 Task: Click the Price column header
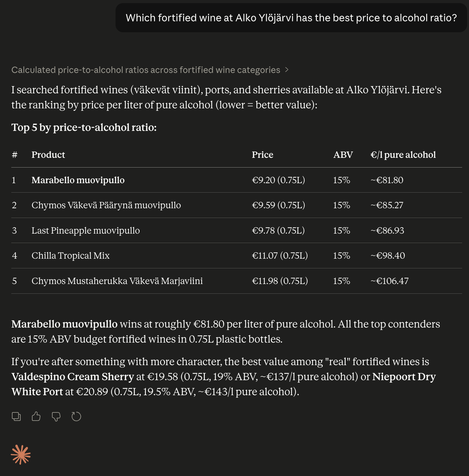click(262, 155)
